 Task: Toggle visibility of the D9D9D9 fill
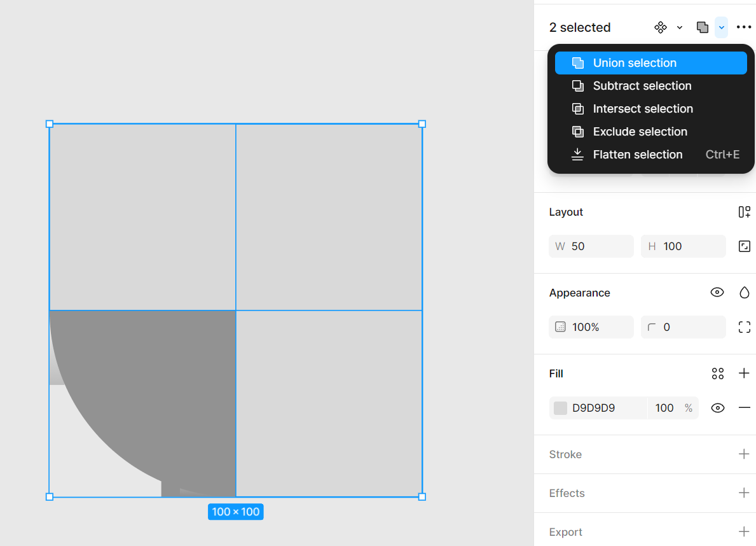(718, 408)
